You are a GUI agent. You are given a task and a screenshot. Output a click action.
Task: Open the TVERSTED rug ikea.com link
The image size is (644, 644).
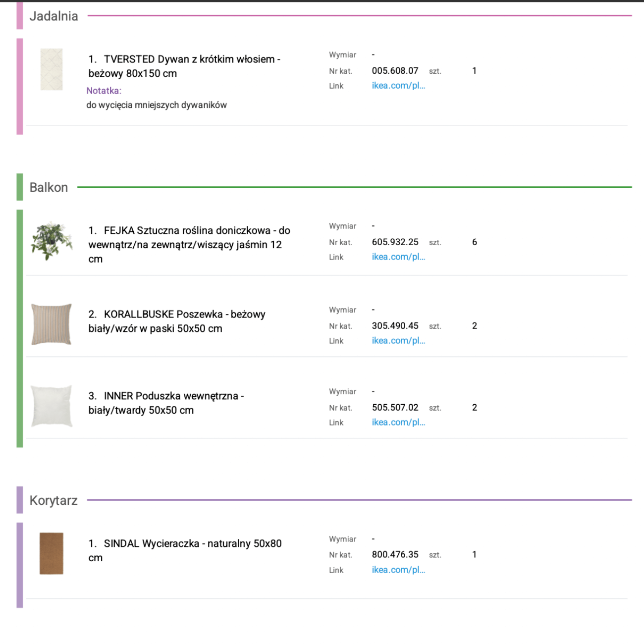point(398,86)
